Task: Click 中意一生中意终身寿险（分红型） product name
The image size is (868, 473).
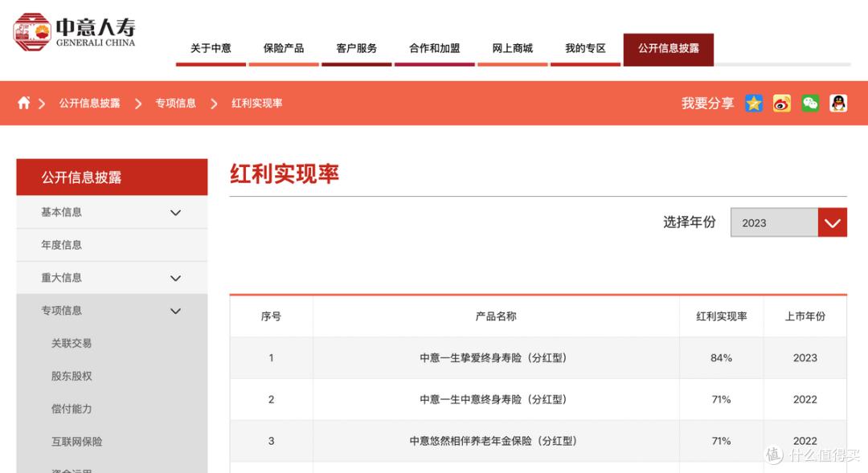Action: (x=495, y=399)
